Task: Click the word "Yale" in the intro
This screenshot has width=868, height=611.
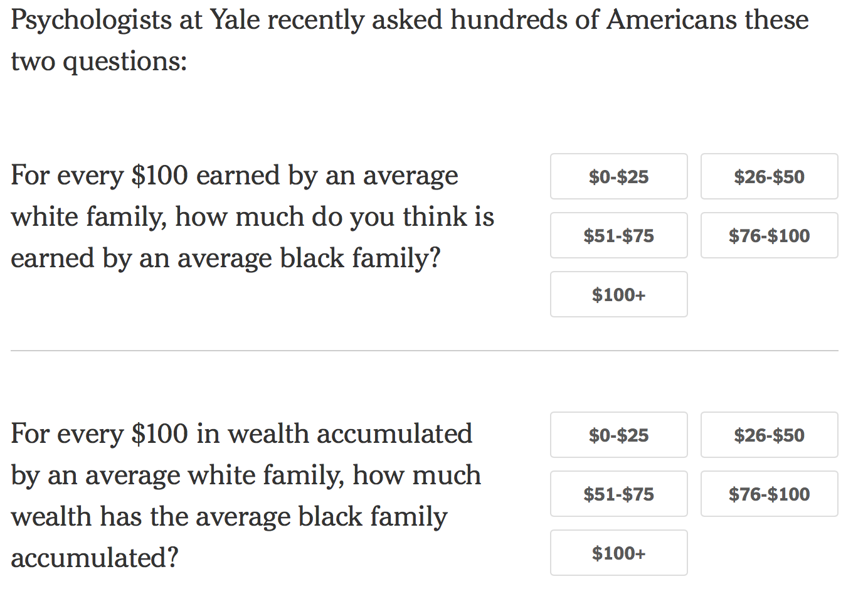Action: click(x=235, y=20)
